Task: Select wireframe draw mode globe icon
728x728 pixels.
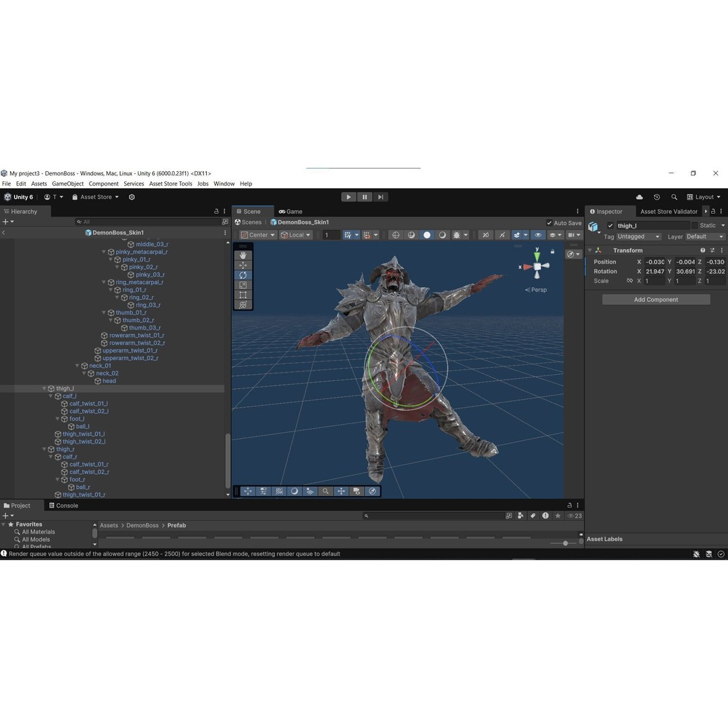Action: (x=396, y=235)
